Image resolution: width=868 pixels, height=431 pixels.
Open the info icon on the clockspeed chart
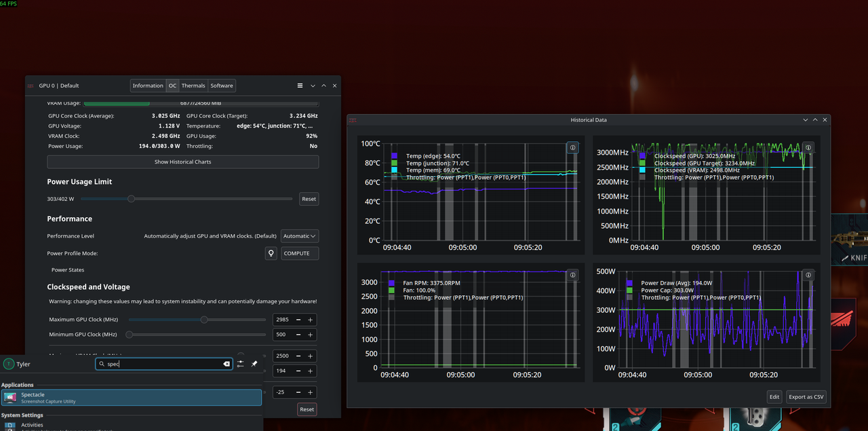pos(808,147)
